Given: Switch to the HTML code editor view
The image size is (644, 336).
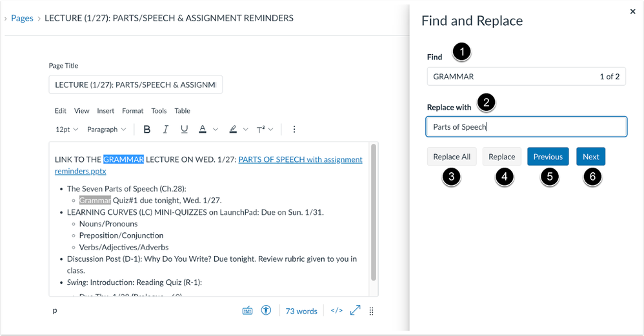Looking at the screenshot, I should click(x=336, y=311).
